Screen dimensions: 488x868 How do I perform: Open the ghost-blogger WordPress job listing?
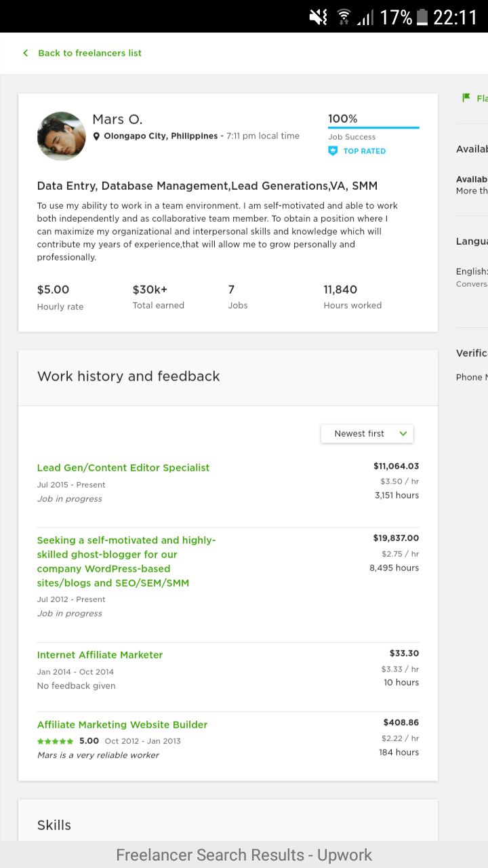pyautogui.click(x=127, y=561)
